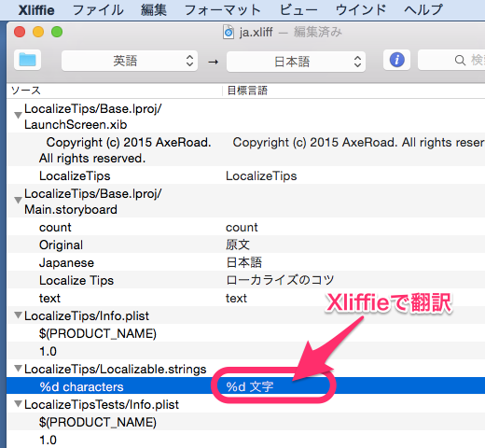Click the search input field
Viewport: 485px width, 448px height.
click(451, 60)
